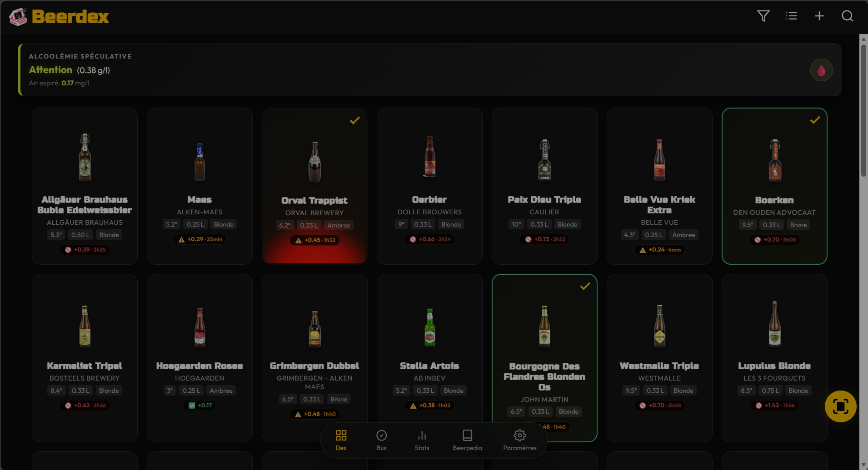The height and width of the screenshot is (470, 868).
Task: Click the DOLLE BROUWERS brewery name
Action: tap(429, 212)
